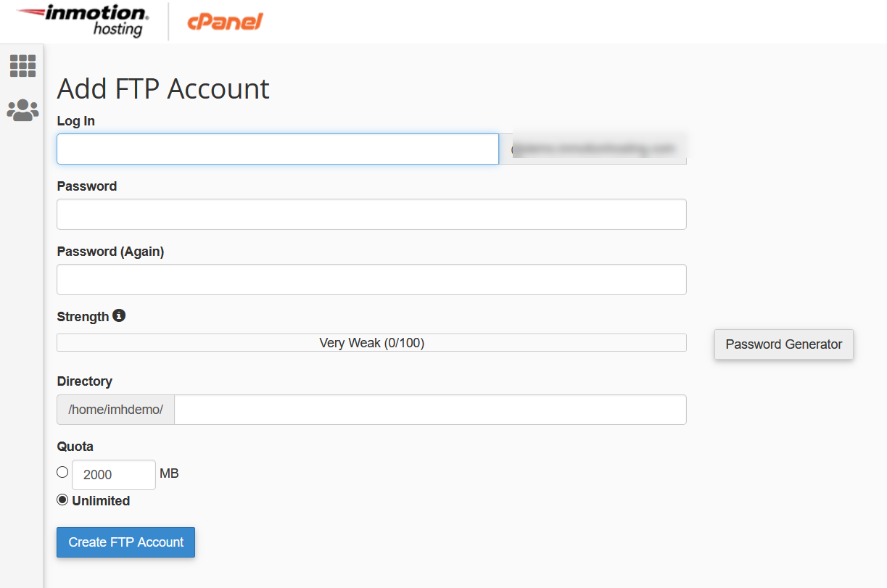The height and width of the screenshot is (588, 887).
Task: Click the 2000 quota size box
Action: [114, 475]
